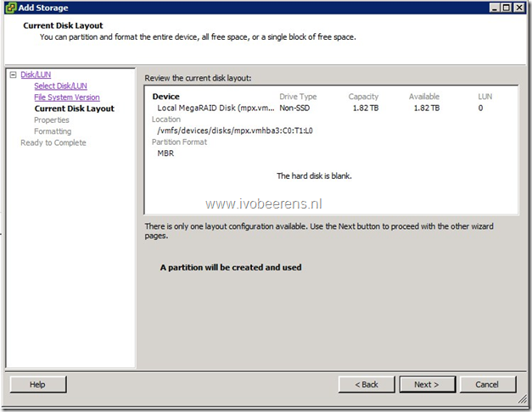
Task: Click the Location label
Action: [166, 120]
